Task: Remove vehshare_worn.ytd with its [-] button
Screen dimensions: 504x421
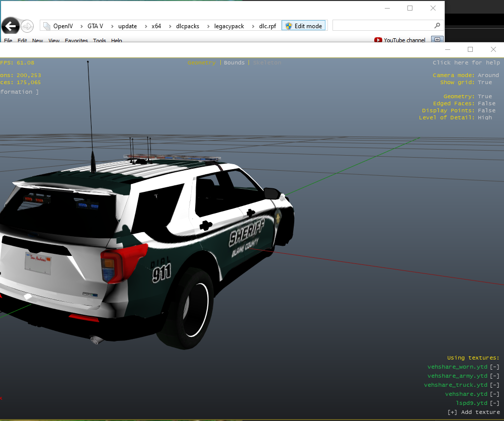Action: pyautogui.click(x=494, y=367)
